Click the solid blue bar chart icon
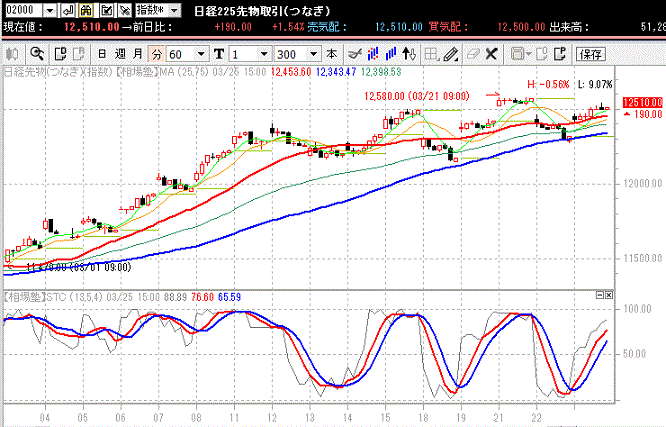 [x=391, y=54]
